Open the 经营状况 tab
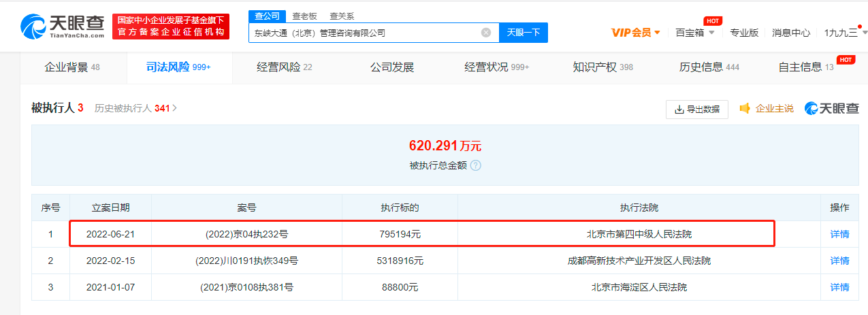 [497, 67]
